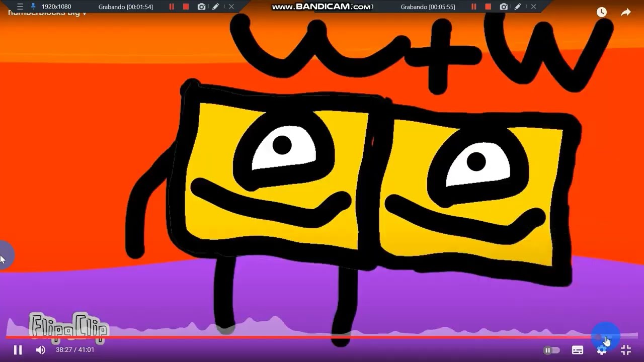
Task: Turn on subtitles with the captions icon
Action: click(x=578, y=350)
